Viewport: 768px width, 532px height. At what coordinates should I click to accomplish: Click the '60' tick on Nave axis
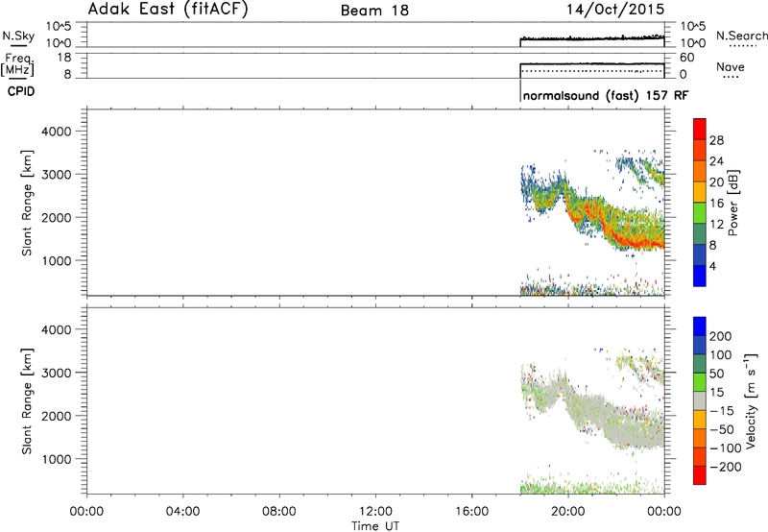686,58
